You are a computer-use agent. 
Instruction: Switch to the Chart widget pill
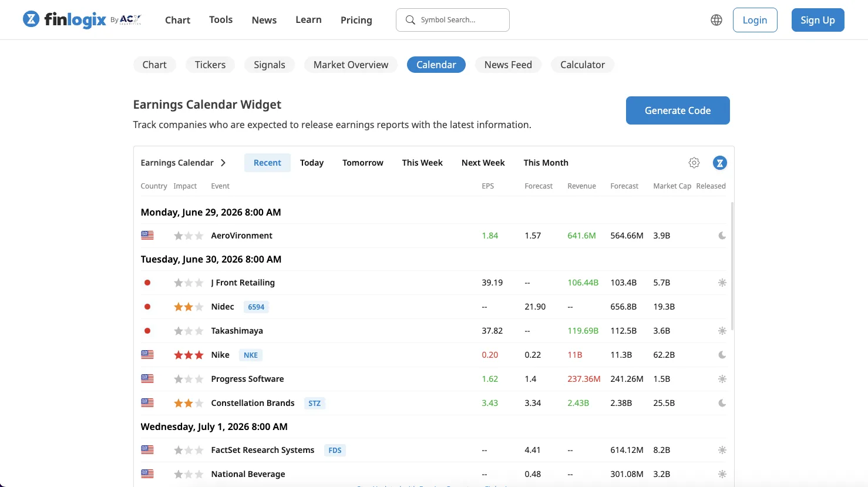[x=154, y=65]
